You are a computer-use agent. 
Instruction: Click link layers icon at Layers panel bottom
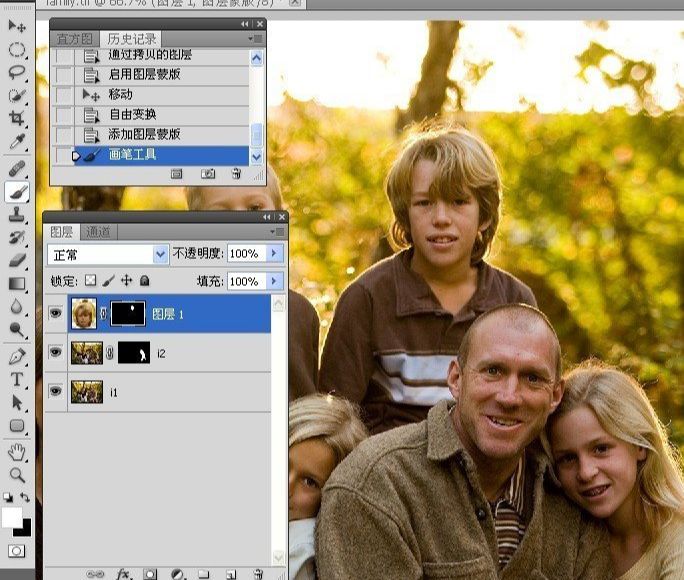coord(95,574)
